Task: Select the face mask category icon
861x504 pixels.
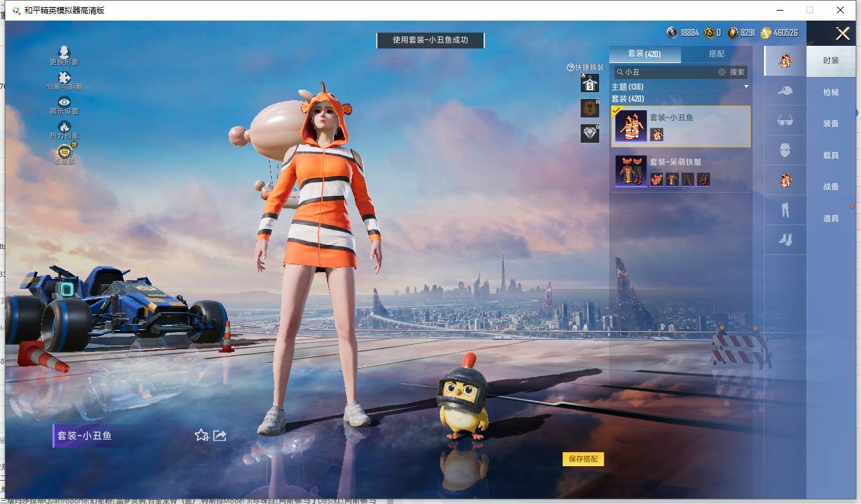Action: coord(785,150)
